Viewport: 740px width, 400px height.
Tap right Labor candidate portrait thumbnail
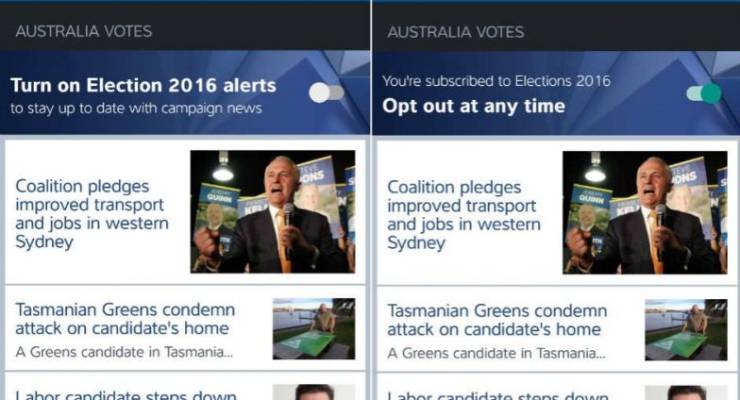coord(686,393)
